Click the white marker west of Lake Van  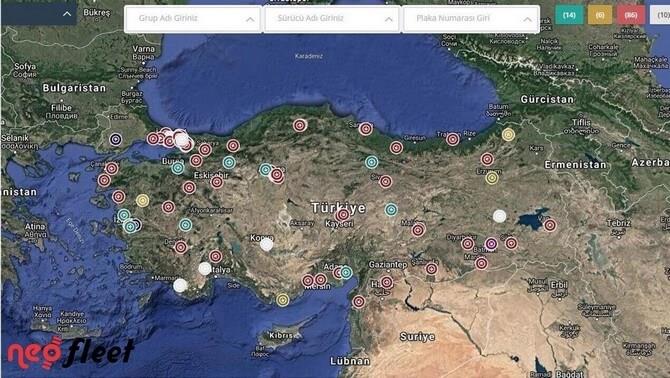point(500,216)
